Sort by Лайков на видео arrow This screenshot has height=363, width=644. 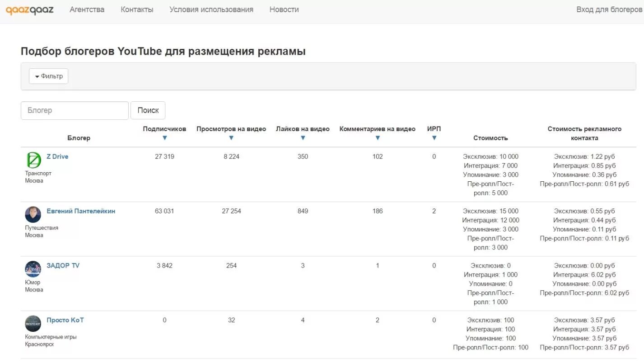[303, 138]
